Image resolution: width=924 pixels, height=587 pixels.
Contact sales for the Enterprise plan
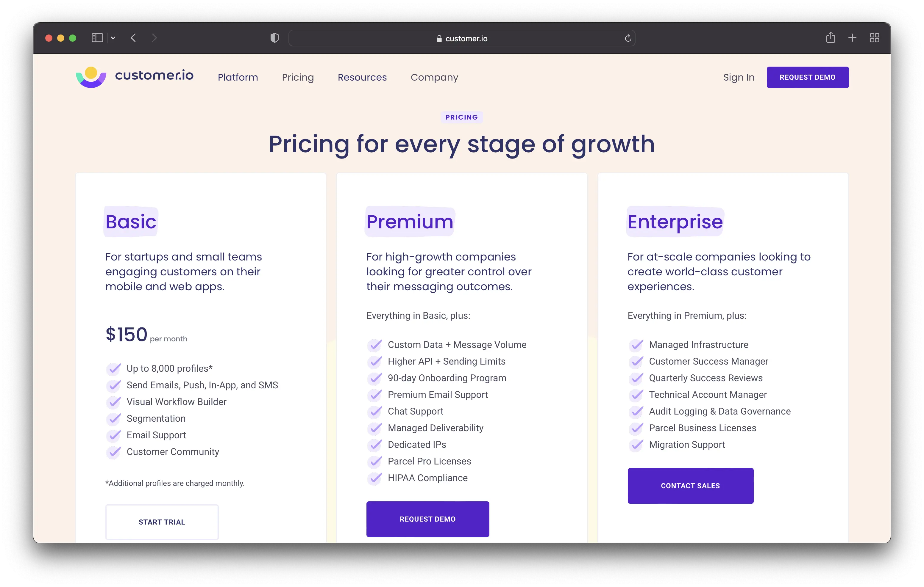(x=690, y=485)
